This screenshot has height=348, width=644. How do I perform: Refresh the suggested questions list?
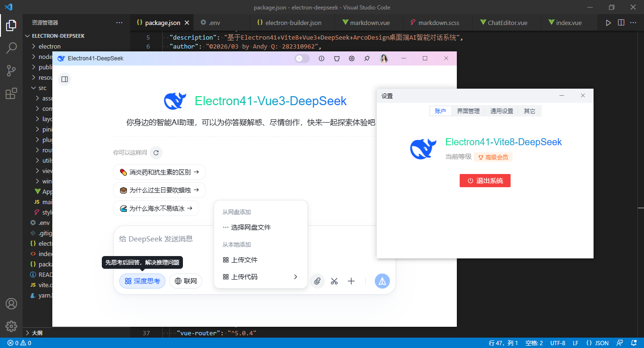tap(156, 152)
